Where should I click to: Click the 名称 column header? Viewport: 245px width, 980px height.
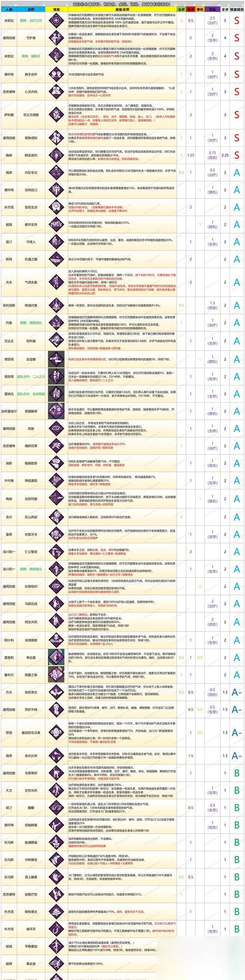coord(32,9)
